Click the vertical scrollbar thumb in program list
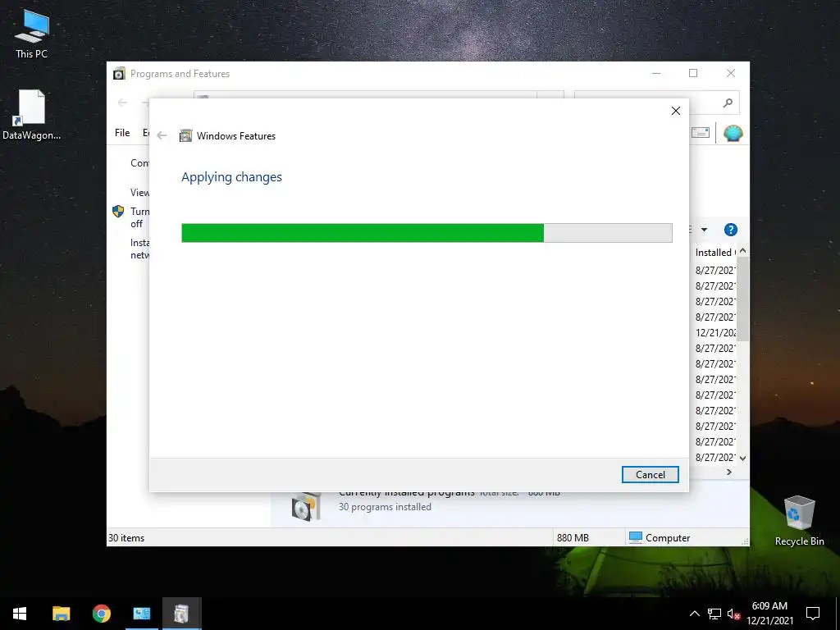Screen dimensions: 840x630 pyautogui.click(x=742, y=299)
